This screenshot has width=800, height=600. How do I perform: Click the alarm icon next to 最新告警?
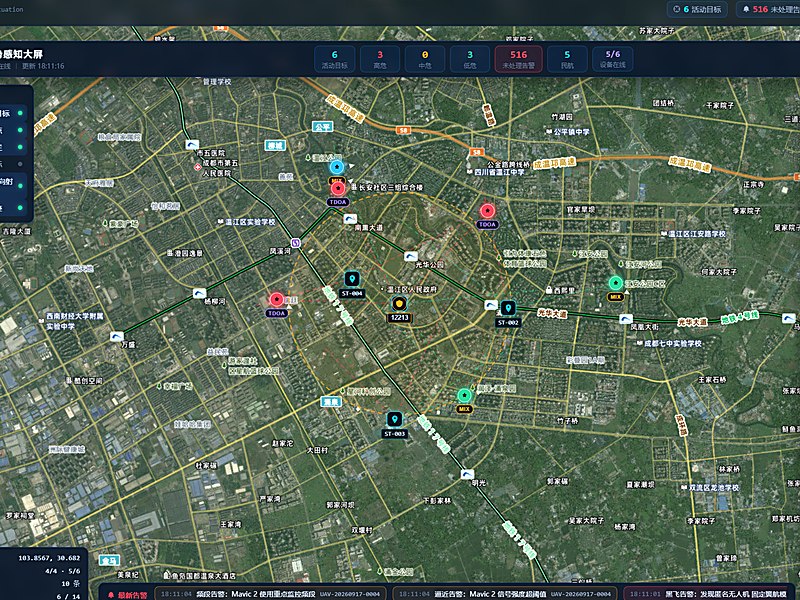click(x=111, y=595)
